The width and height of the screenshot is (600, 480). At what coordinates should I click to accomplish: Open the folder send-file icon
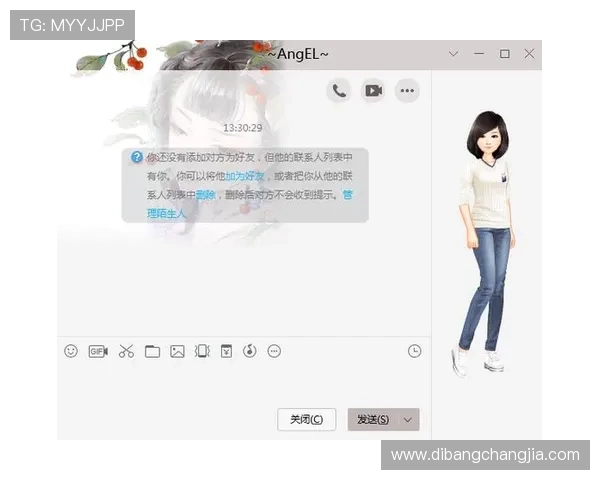pyautogui.click(x=152, y=351)
